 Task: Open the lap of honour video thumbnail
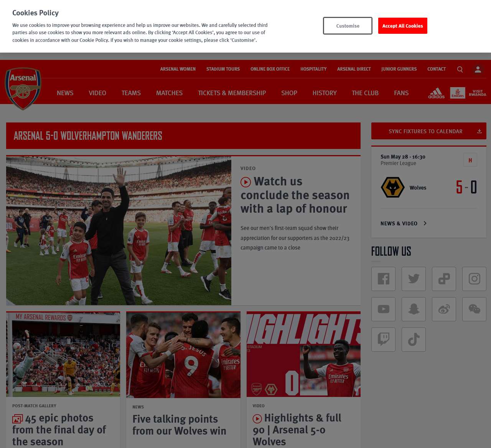[119, 231]
